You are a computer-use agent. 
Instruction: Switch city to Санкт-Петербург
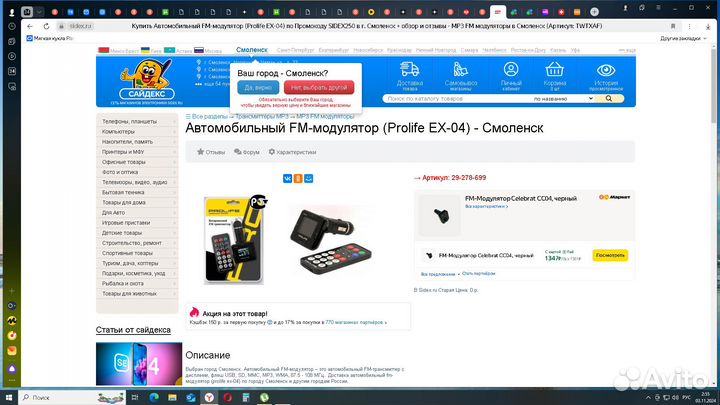(295, 50)
